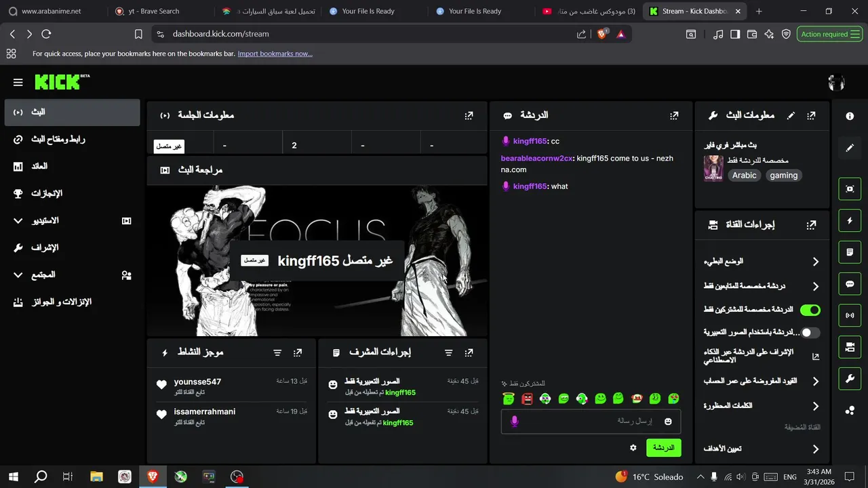Pop out the إجراءات المشرف panel
This screenshot has height=488, width=868.
469,352
